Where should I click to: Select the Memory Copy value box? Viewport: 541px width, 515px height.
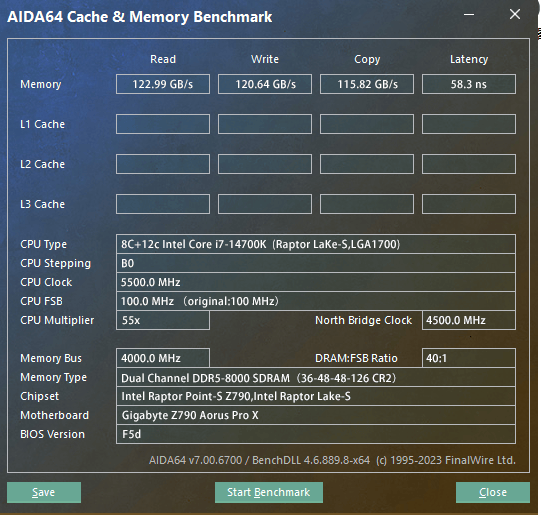coord(367,84)
